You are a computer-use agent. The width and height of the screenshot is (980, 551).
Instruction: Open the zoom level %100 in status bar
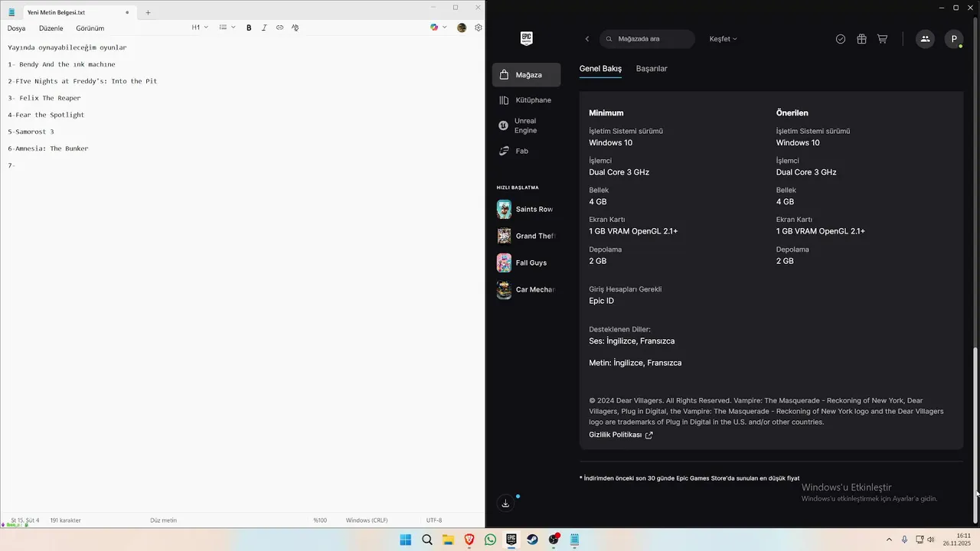click(320, 520)
